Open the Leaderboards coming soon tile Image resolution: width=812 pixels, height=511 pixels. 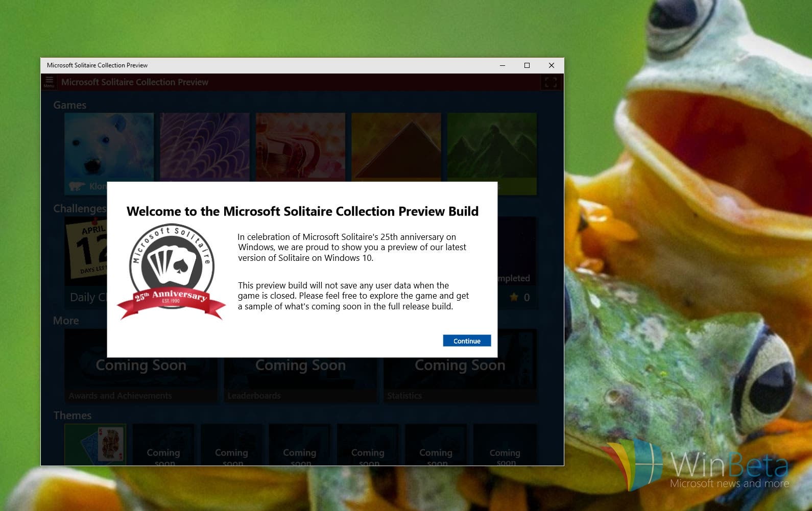(x=301, y=366)
